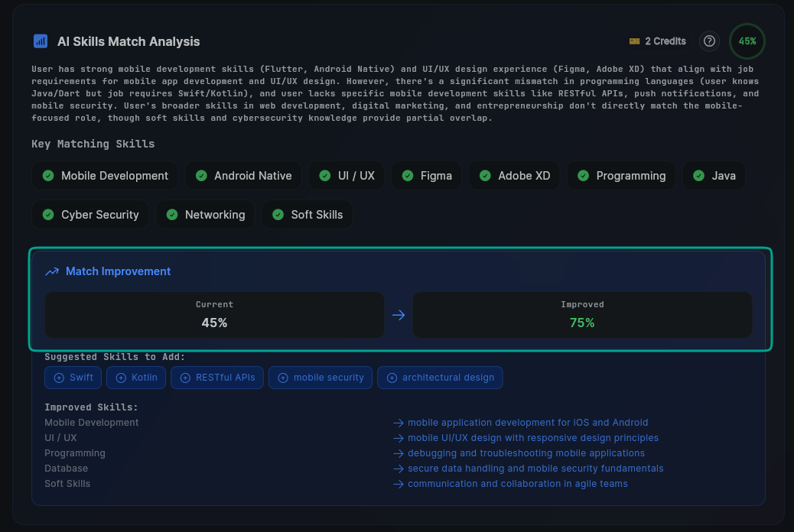
Task: Click the bar chart icon beside AI Skills Match Analysis
Action: click(40, 41)
